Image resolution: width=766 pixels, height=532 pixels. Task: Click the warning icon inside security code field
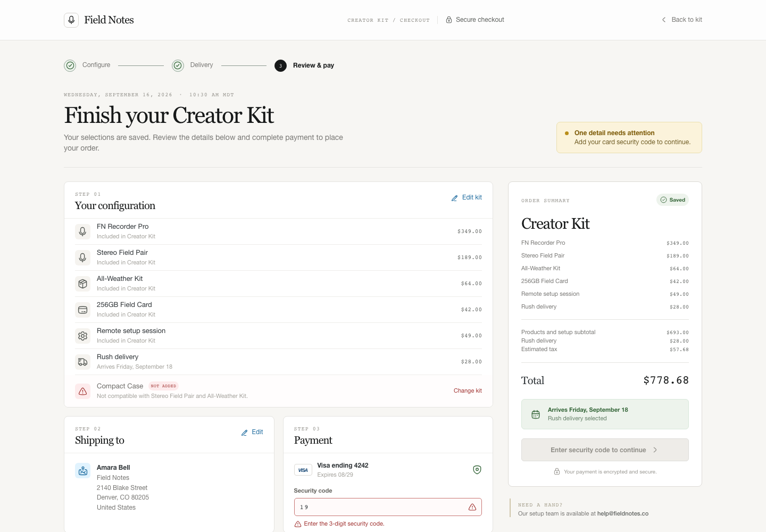(x=472, y=507)
